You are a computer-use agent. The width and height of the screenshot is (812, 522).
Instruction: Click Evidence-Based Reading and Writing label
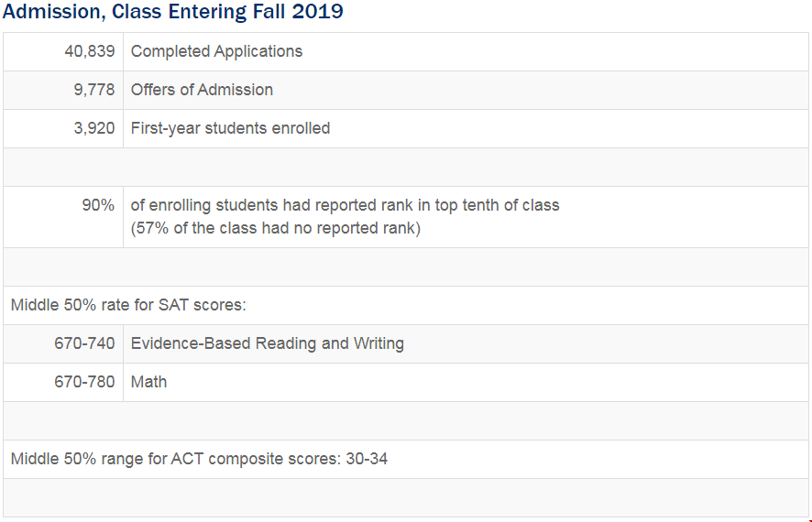(x=268, y=343)
